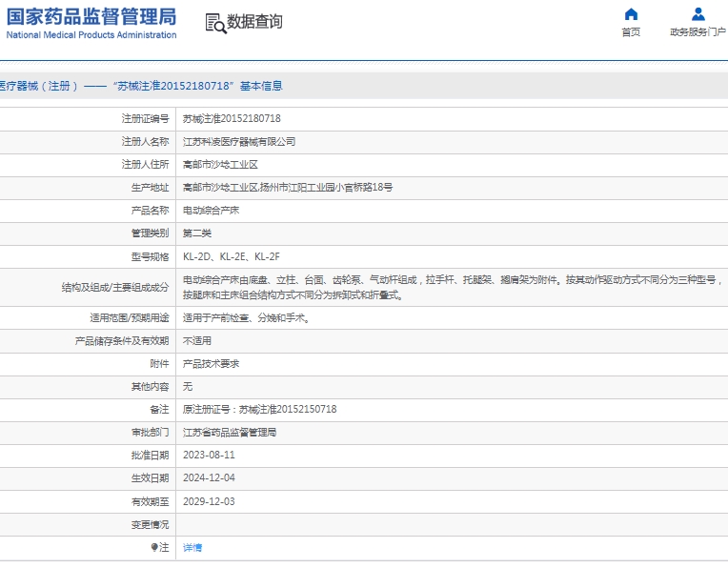Click the 适用范围/预期用途 label
Viewport: 728px width, 568px height.
130,317
